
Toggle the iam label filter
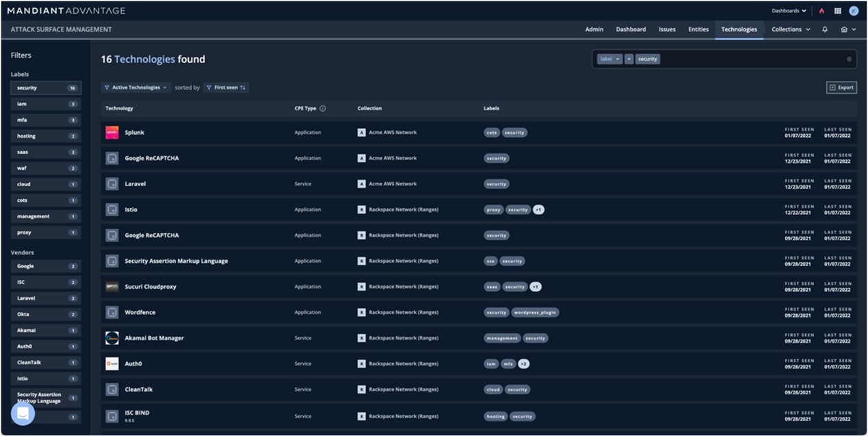point(45,104)
